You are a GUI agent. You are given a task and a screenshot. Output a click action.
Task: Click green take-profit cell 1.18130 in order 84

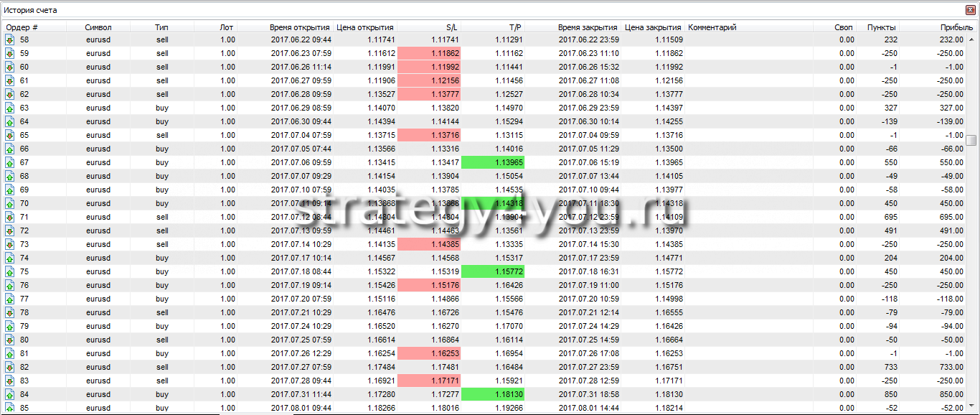492,394
